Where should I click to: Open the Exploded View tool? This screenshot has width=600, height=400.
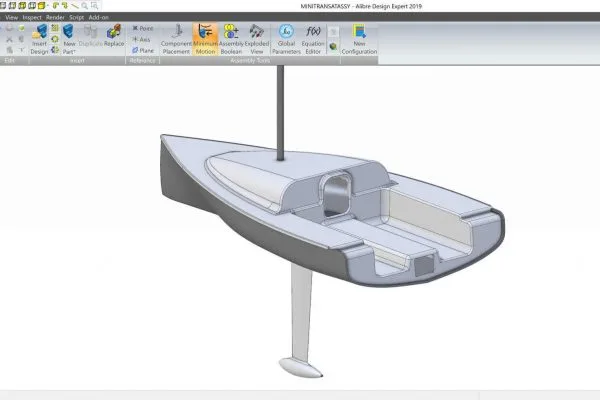257,39
